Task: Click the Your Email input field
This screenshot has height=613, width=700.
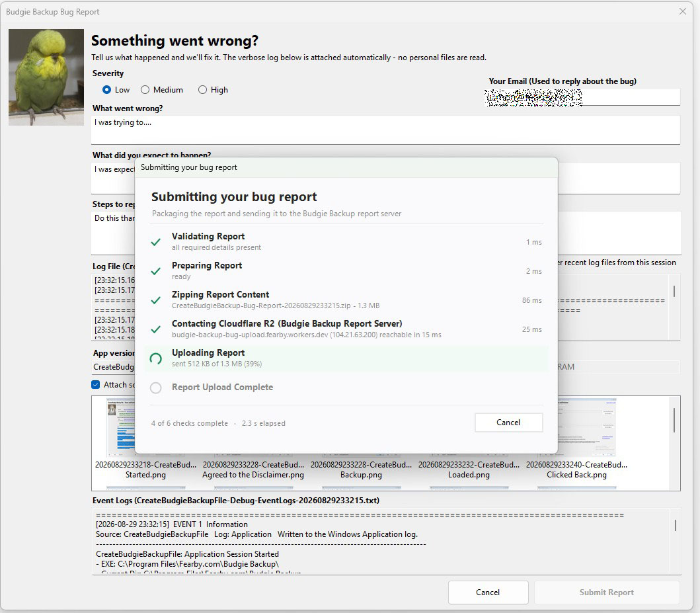Action: pyautogui.click(x=582, y=97)
